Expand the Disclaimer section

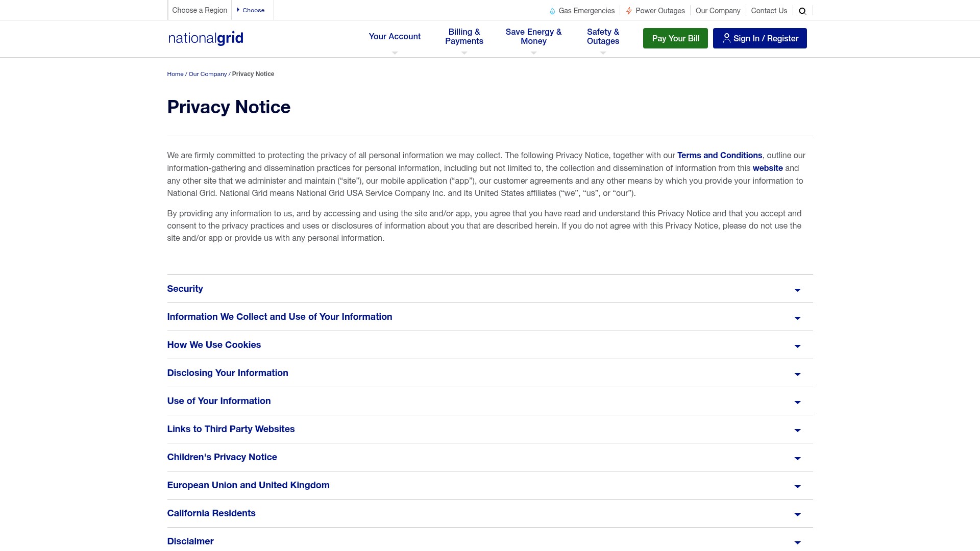pyautogui.click(x=490, y=540)
